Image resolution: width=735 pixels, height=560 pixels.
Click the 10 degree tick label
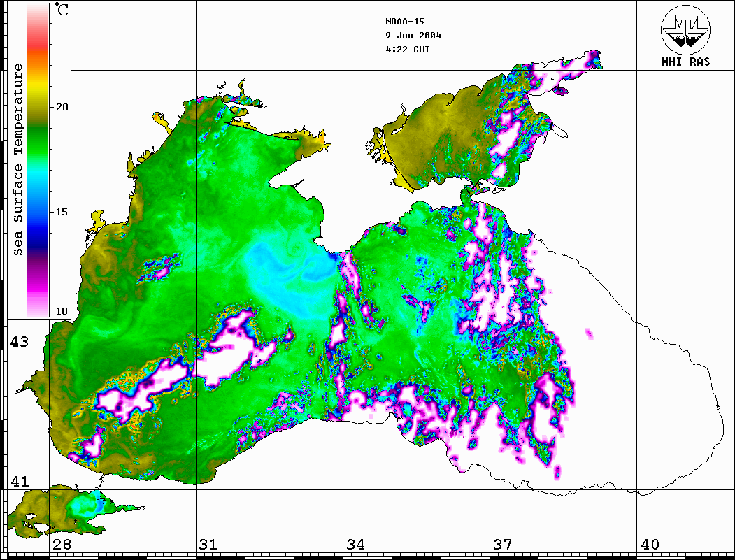point(62,311)
